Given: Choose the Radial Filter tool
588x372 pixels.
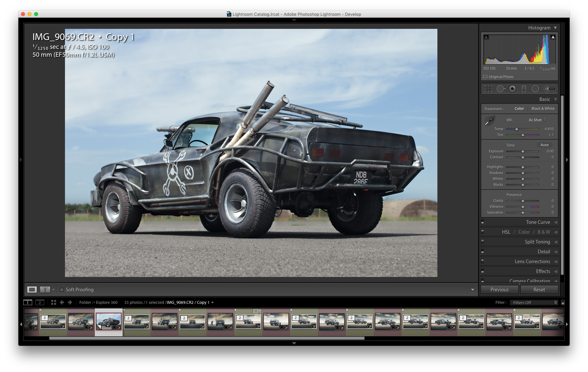Looking at the screenshot, I should click(x=535, y=88).
